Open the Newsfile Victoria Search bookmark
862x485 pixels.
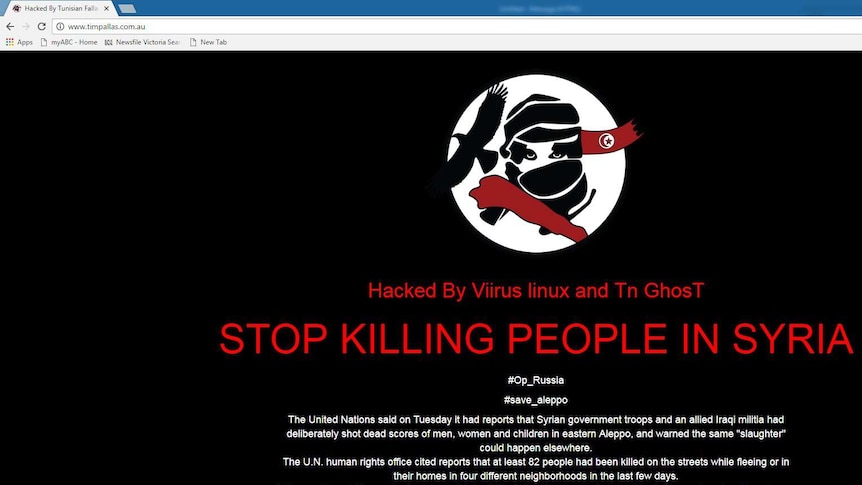[x=142, y=42]
